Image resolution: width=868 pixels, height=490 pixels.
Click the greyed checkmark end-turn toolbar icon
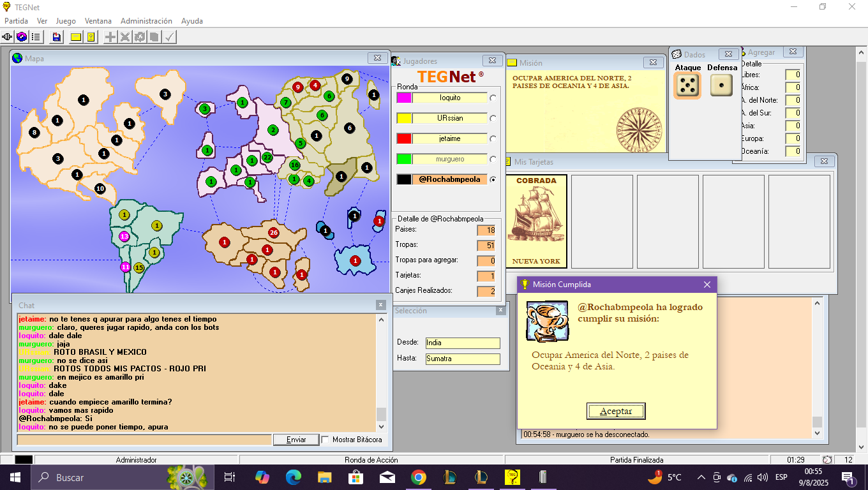[x=169, y=37]
